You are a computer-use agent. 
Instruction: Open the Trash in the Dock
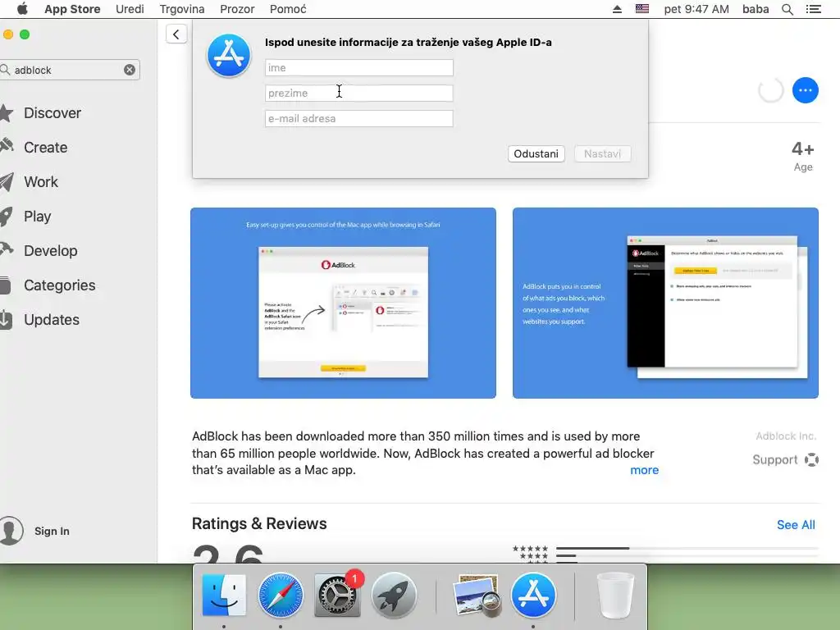(x=615, y=596)
